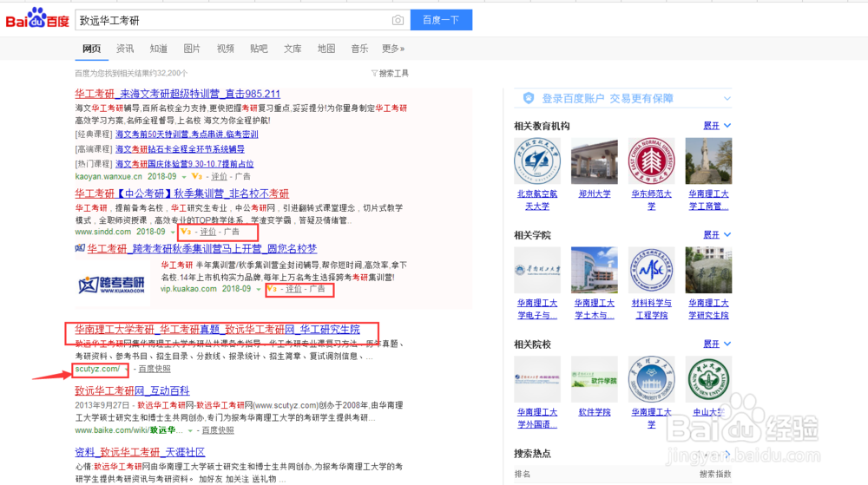Click the scutyz.com/ URL
Viewport: 868px width, 485px height.
[97, 369]
